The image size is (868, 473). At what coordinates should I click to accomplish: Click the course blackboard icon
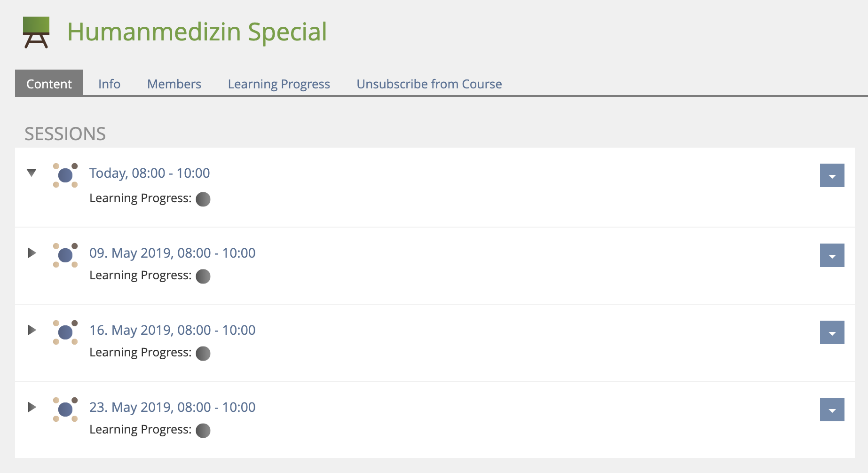click(36, 32)
